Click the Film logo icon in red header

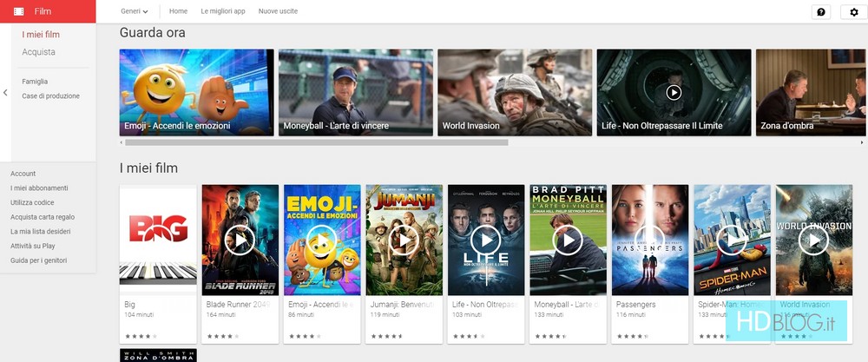point(18,11)
